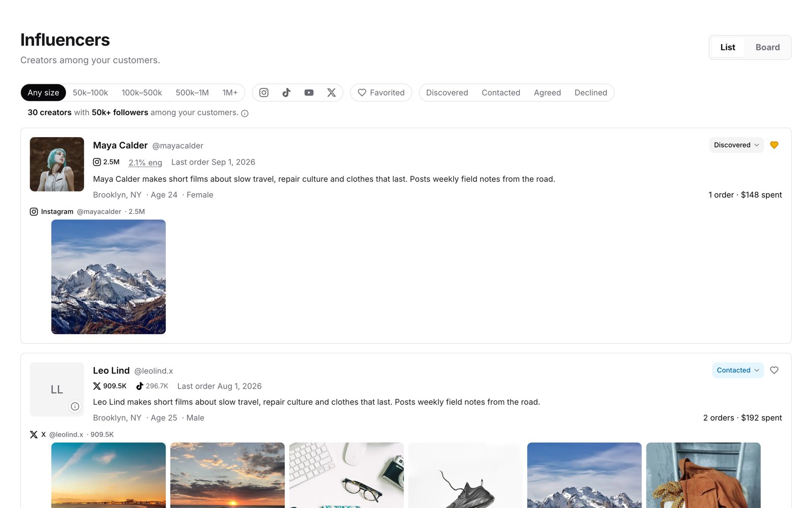Click X icon in Leo's feed header

tap(34, 435)
